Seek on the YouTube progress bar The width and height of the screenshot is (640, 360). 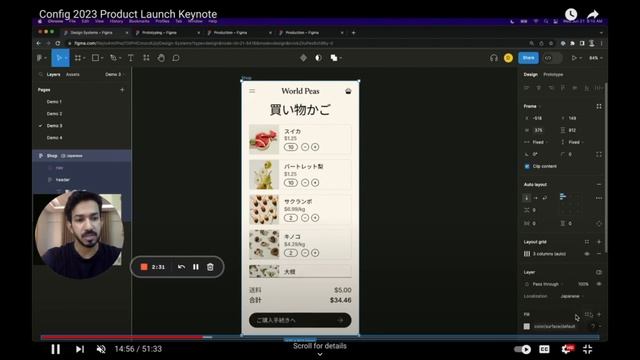tap(320, 337)
